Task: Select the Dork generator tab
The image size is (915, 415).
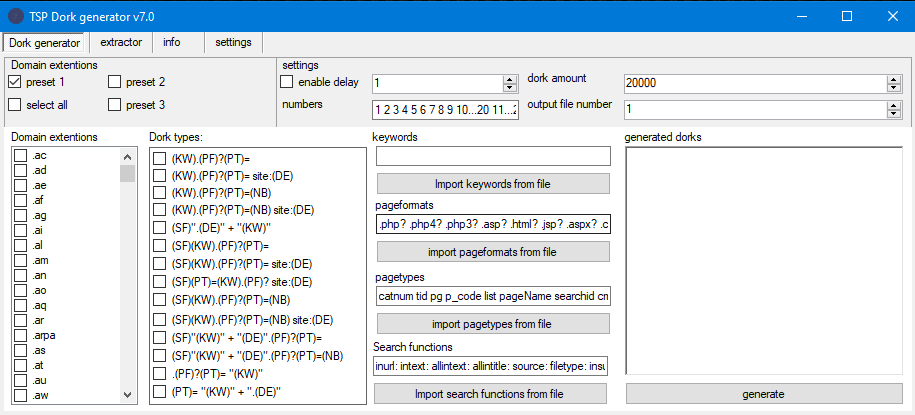Action: pos(45,43)
